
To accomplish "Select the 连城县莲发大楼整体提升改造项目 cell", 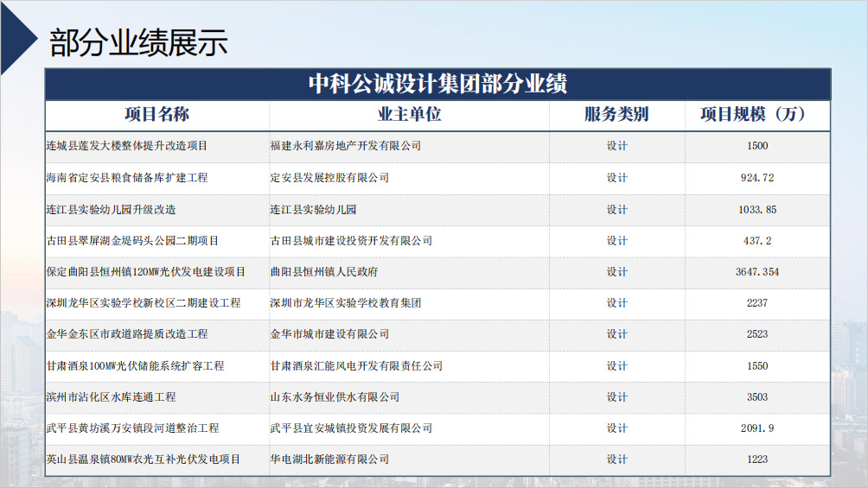I will [127, 146].
